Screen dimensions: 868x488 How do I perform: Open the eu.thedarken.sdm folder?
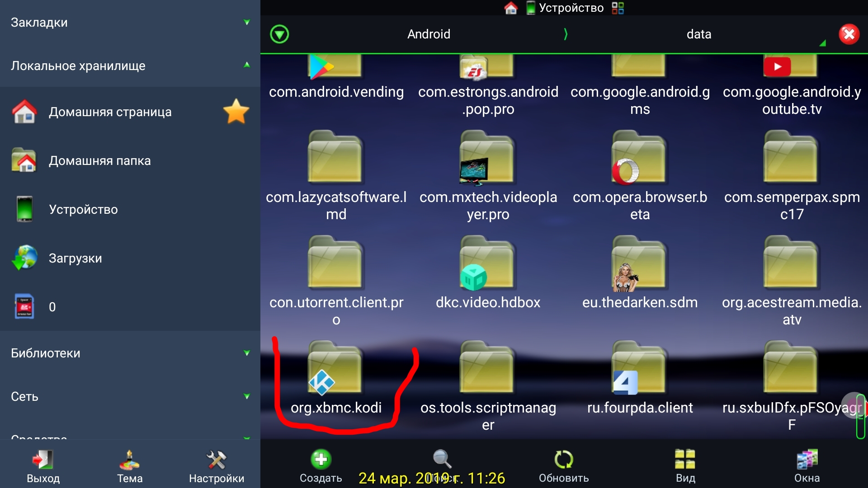point(640,273)
